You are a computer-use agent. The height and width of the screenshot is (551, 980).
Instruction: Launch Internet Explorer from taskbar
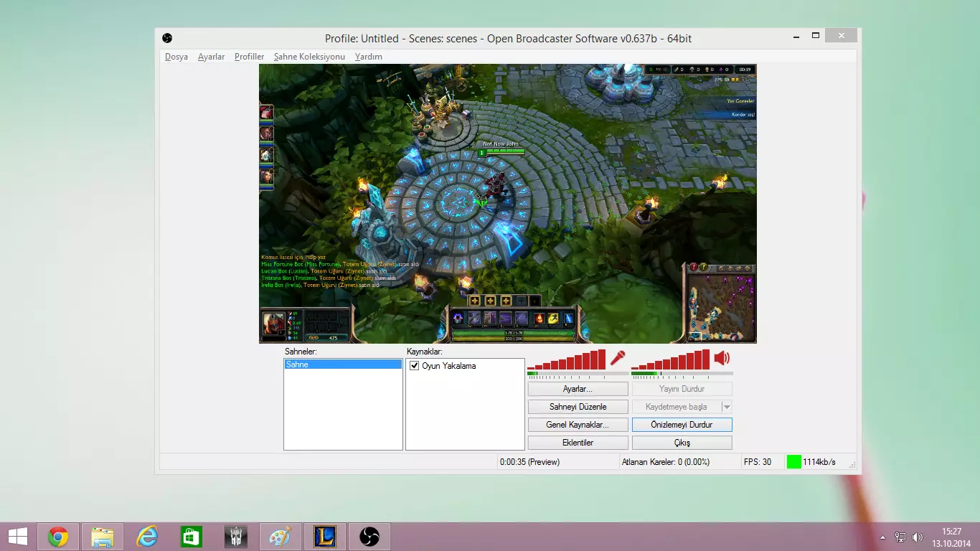tap(147, 536)
